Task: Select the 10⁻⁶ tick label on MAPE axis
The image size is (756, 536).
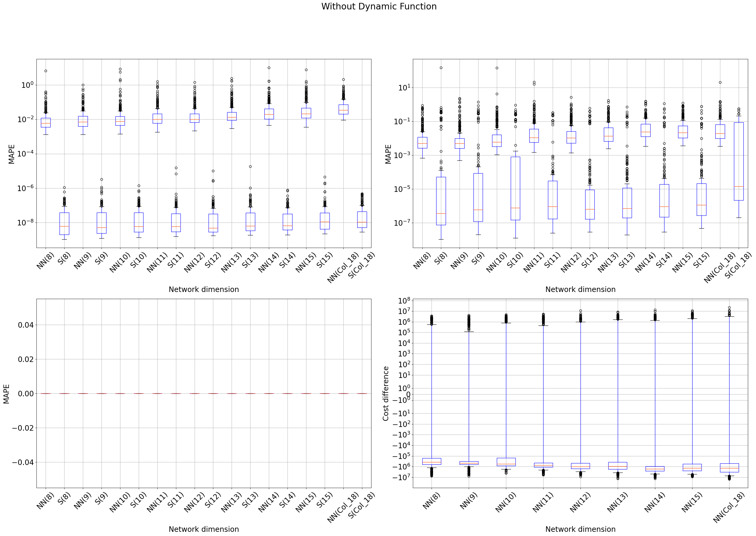Action: click(25, 188)
